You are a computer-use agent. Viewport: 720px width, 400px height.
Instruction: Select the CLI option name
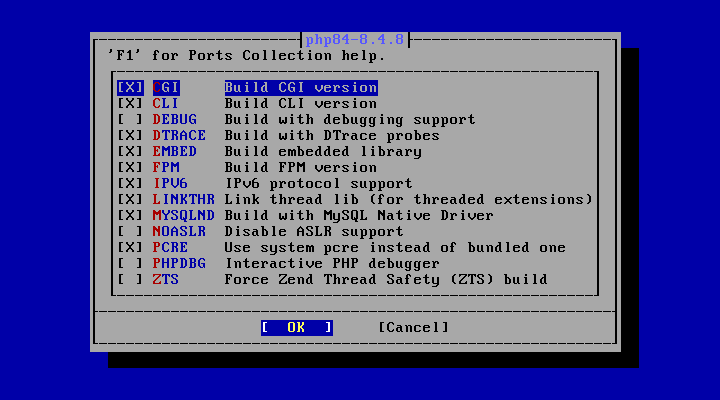click(x=166, y=103)
